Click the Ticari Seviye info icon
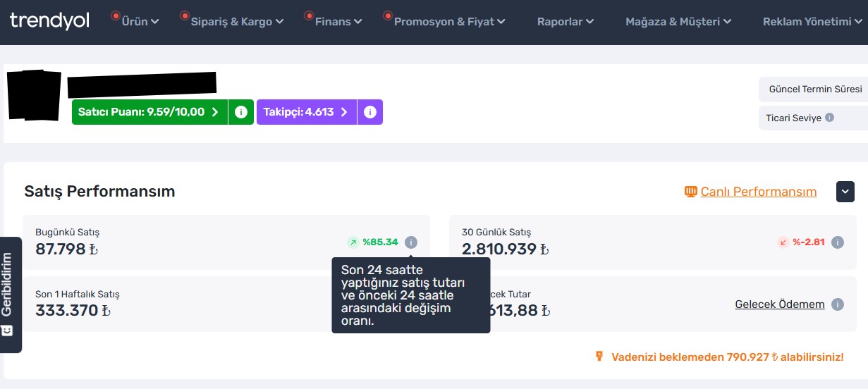The height and width of the screenshot is (389, 868). [830, 118]
